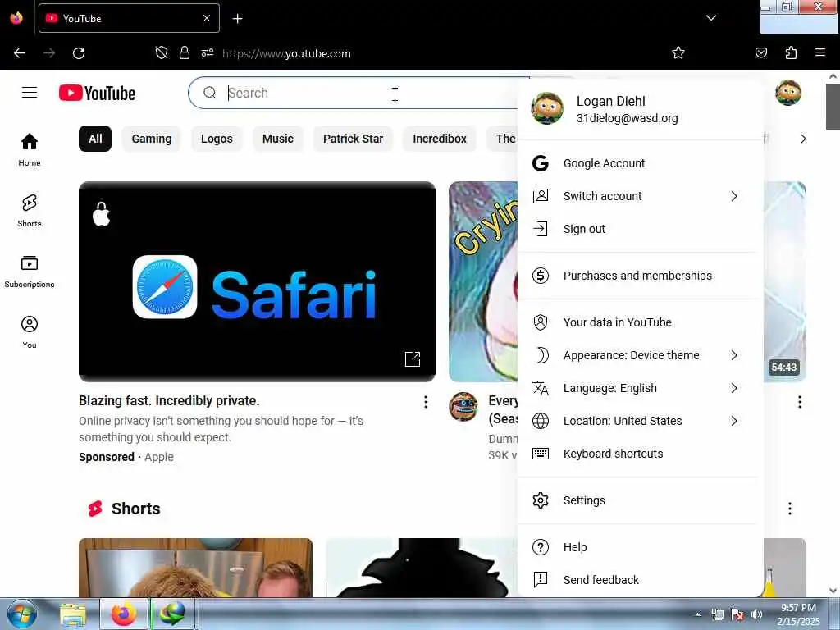Open Settings from the account menu
This screenshot has height=630, width=840.
[640, 500]
